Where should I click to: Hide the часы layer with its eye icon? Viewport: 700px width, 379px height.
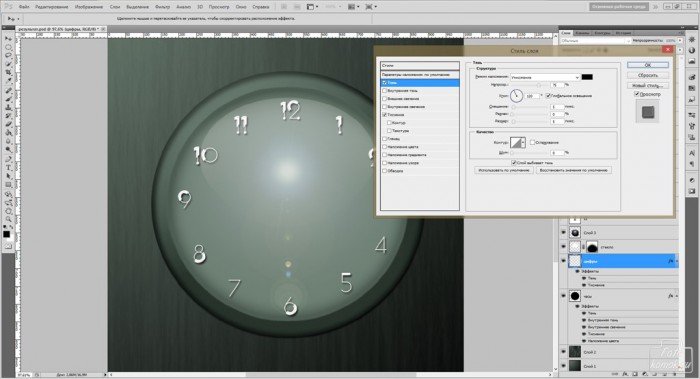point(563,296)
